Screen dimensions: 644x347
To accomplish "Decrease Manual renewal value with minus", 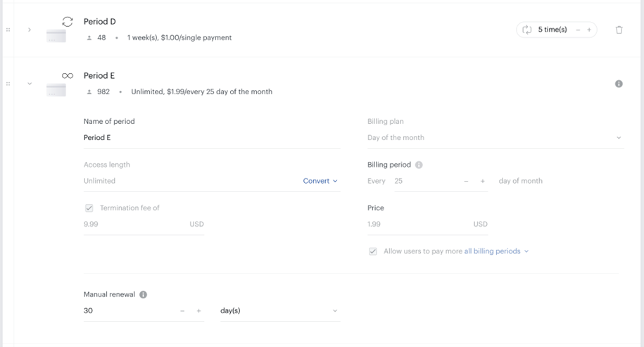I will click(x=182, y=311).
